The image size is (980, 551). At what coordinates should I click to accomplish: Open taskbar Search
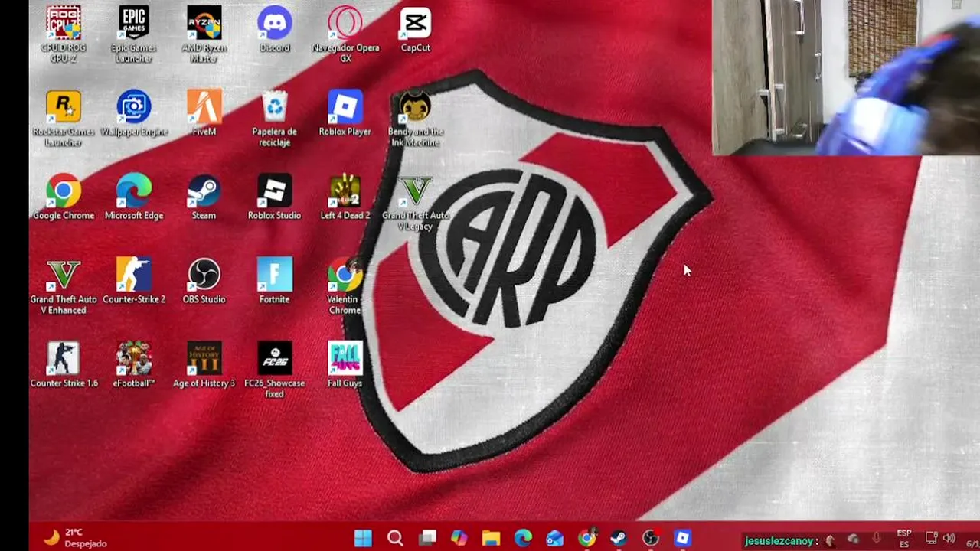click(395, 538)
